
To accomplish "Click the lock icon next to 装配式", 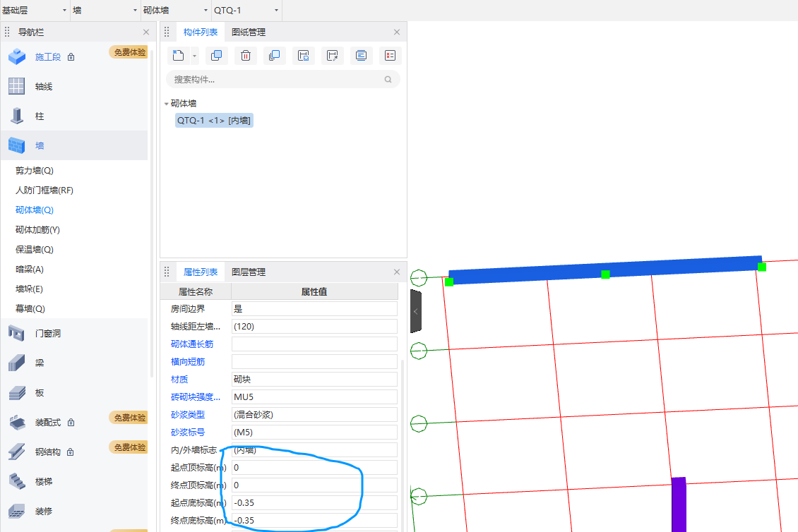I will click(x=71, y=422).
